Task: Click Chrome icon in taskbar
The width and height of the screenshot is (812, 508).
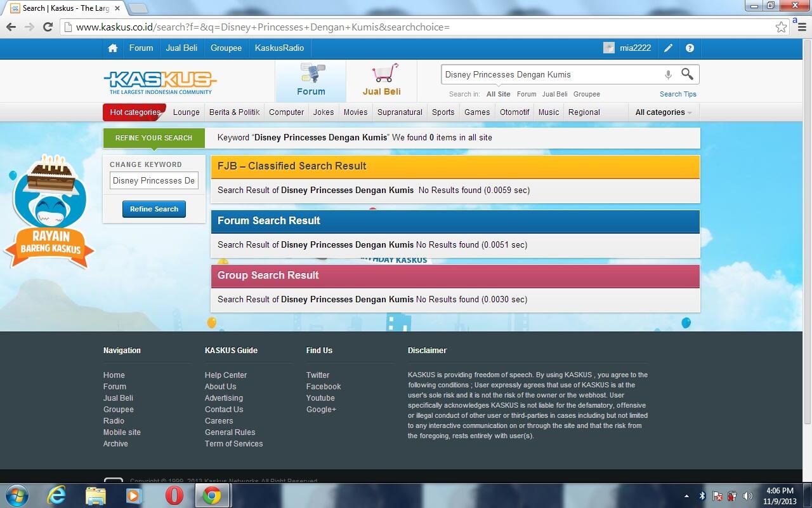Action: [212, 495]
